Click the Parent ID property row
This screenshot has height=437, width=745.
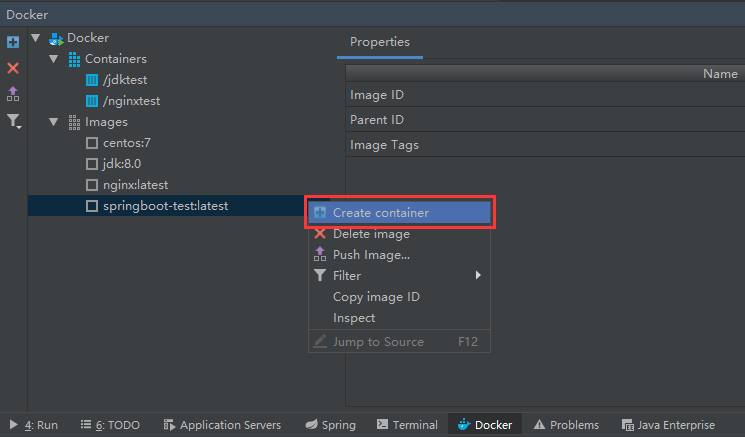point(545,120)
